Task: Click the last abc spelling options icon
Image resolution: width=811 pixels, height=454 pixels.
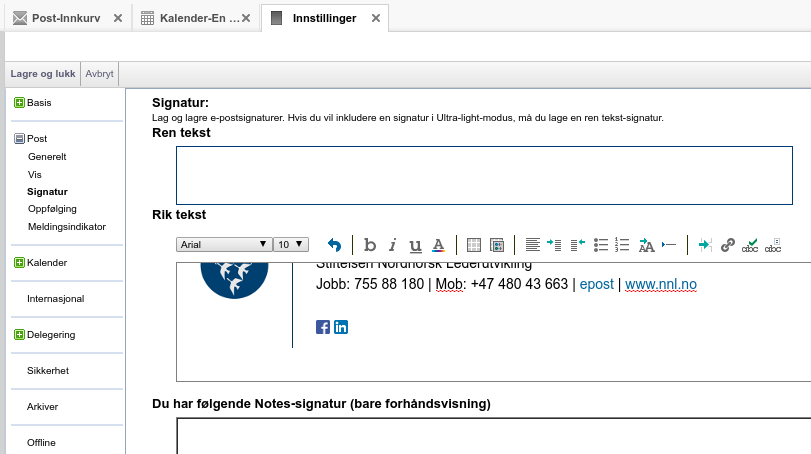Action: pos(773,245)
